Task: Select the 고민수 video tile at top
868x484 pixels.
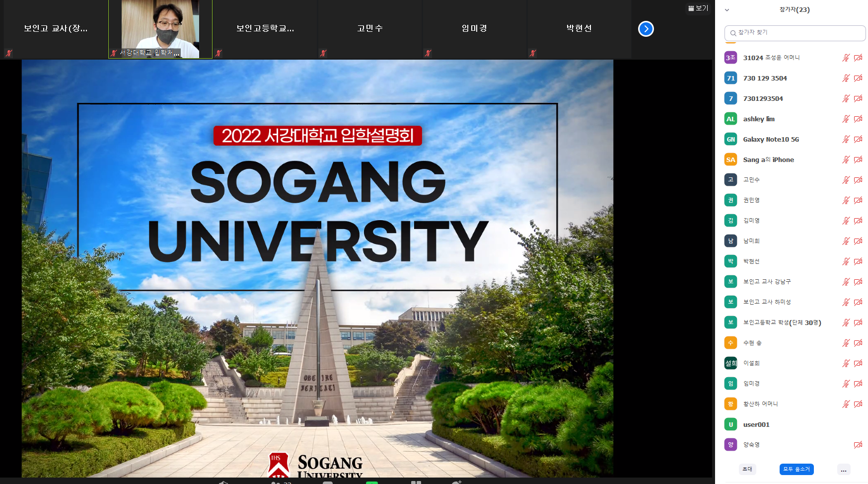Action: pyautogui.click(x=370, y=29)
